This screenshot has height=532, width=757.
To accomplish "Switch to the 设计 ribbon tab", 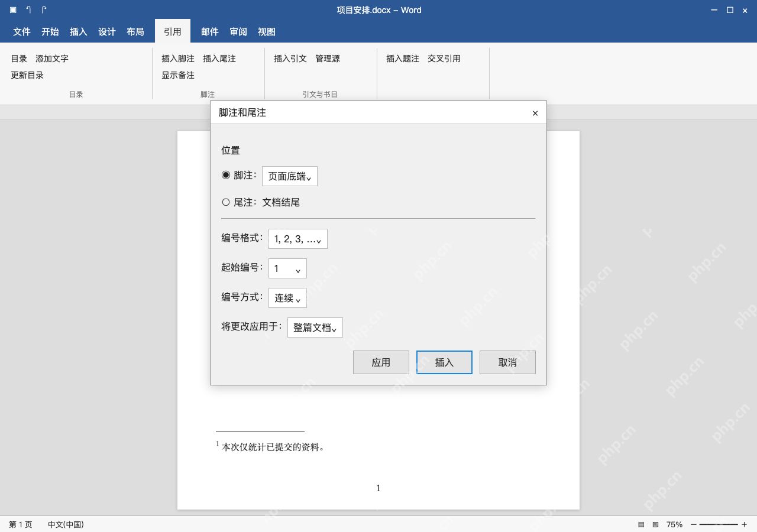I will [107, 32].
